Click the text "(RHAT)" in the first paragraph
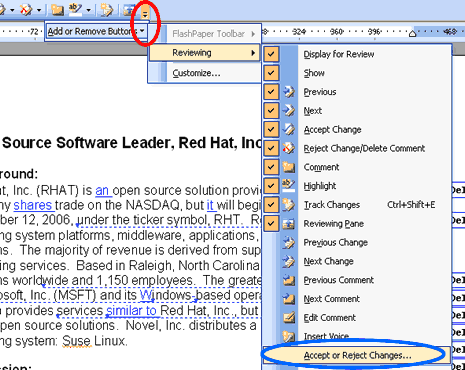The image size is (465, 370). click(x=58, y=191)
